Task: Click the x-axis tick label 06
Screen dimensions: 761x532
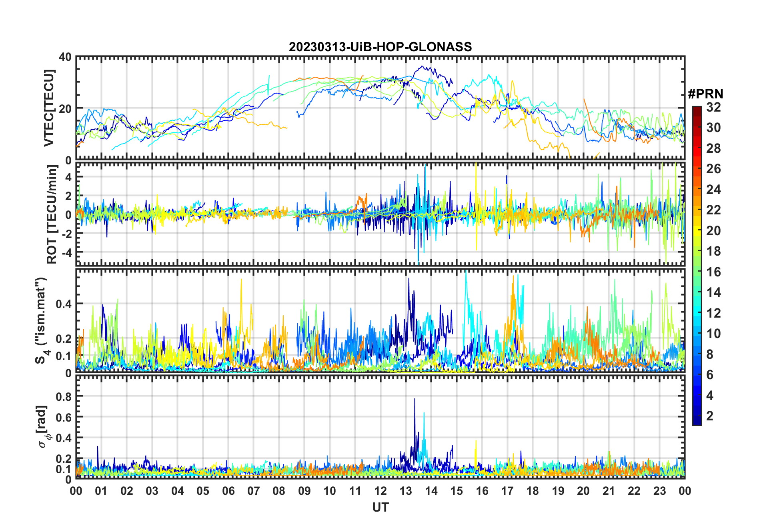Action: 228,491
